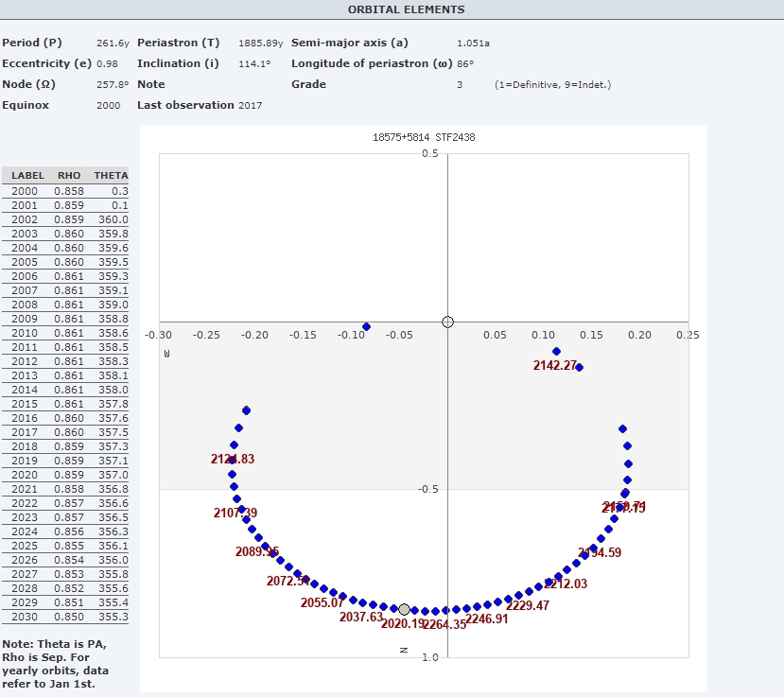Click the ORBITAL ELEMENTS section header
Screen dimensions: 784x697
tap(406, 9)
